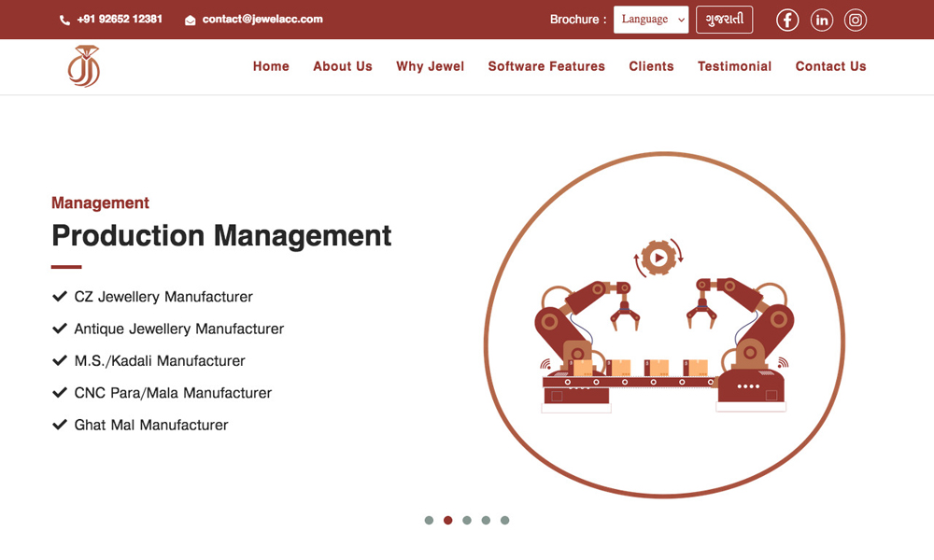Click the gear play icon in illustration
Viewport: 934px width, 560px height.
(x=658, y=258)
